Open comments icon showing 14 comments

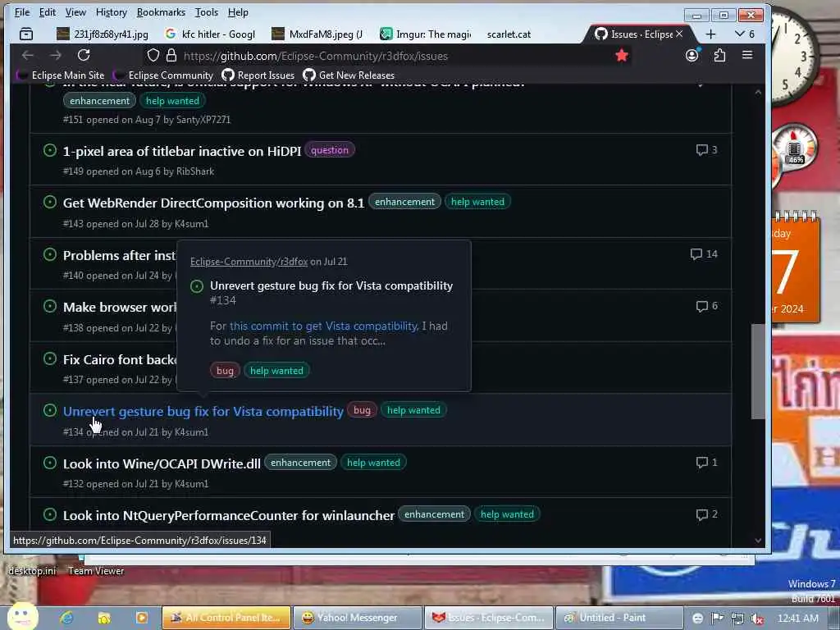click(x=696, y=254)
